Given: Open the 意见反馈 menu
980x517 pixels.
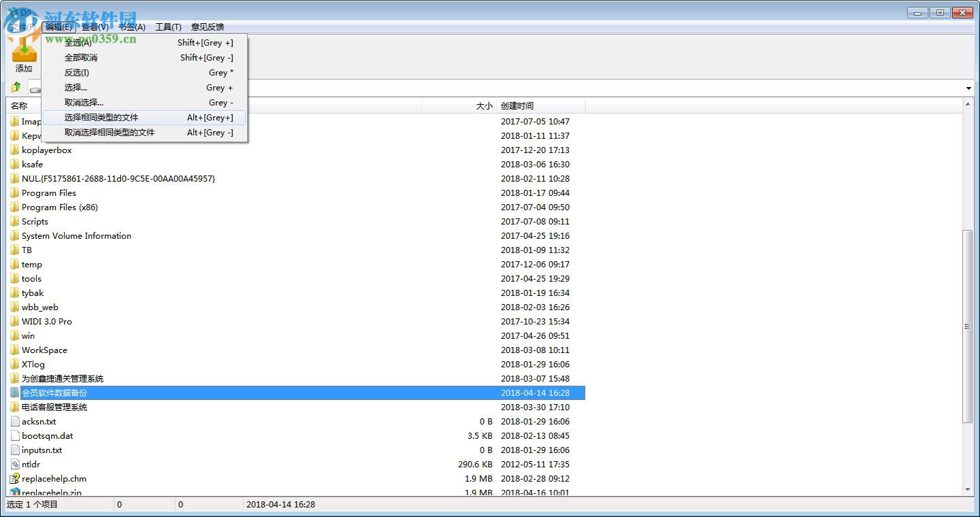Looking at the screenshot, I should point(208,27).
